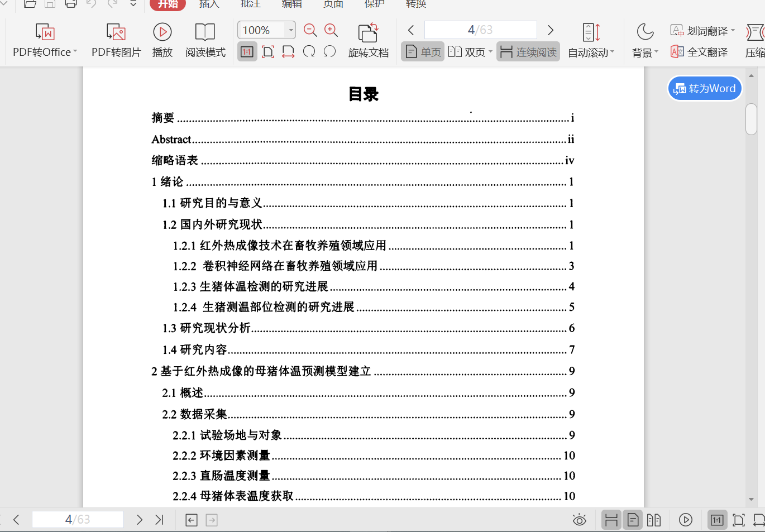Viewport: 765px width, 532px height.
Task: Toggle 1:1 actual size zoom in toolbar
Action: [247, 52]
